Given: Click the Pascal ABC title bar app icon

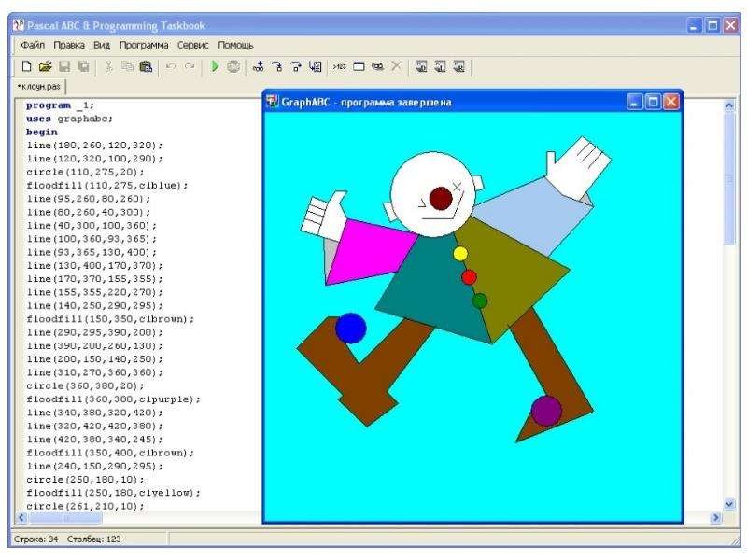Looking at the screenshot, I should pos(18,25).
